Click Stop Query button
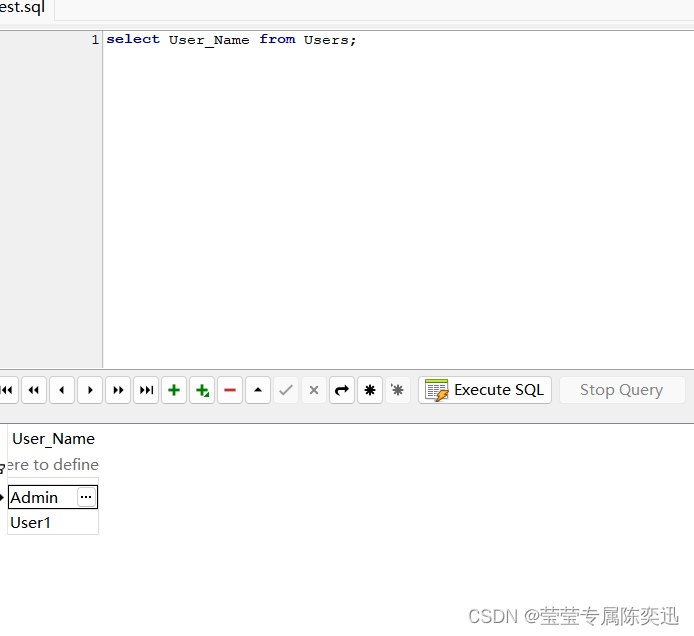The width and height of the screenshot is (694, 636). (622, 390)
